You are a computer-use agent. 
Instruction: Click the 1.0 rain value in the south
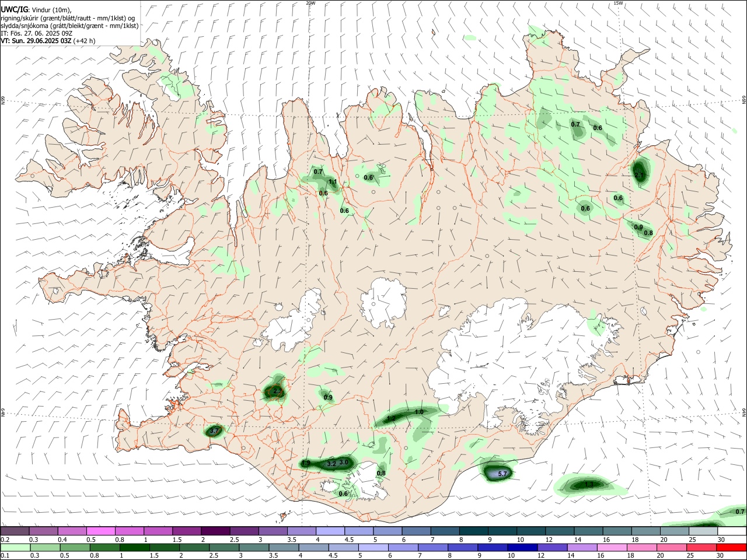pyautogui.click(x=419, y=412)
